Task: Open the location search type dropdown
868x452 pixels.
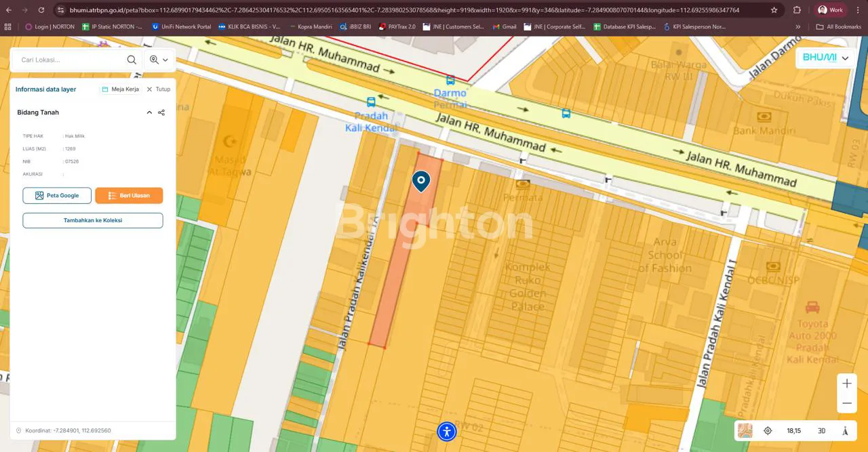Action: [159, 60]
